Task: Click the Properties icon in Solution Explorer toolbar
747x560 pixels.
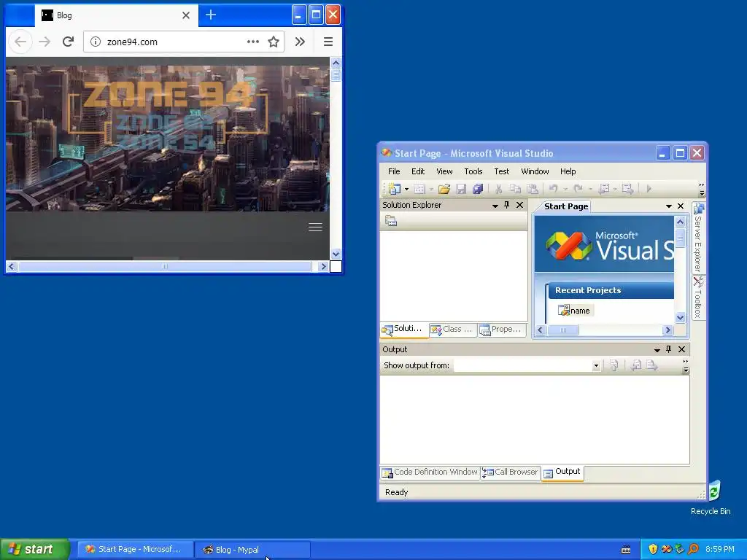Action: (391, 221)
